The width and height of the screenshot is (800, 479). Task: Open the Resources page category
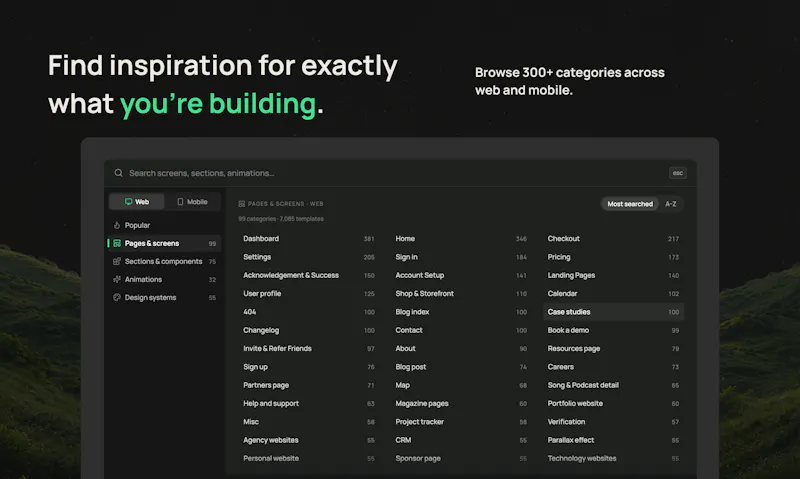click(613, 349)
